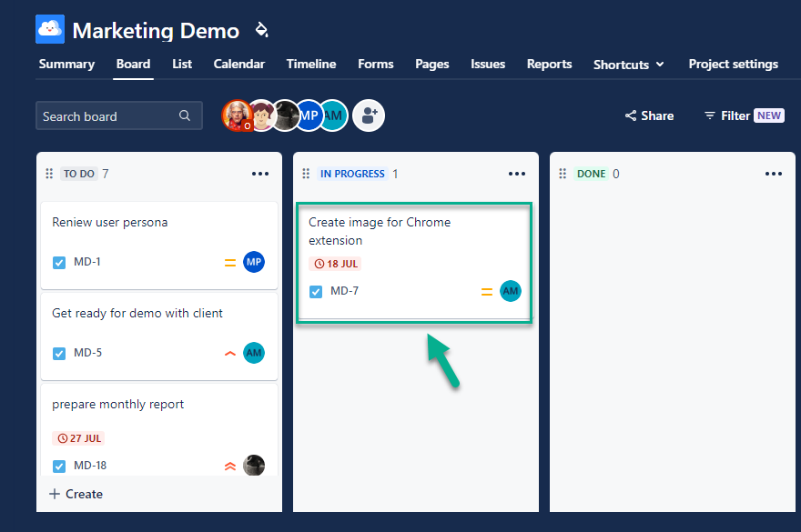Open the To Do column three-dot menu
This screenshot has height=532, width=801.
[260, 174]
